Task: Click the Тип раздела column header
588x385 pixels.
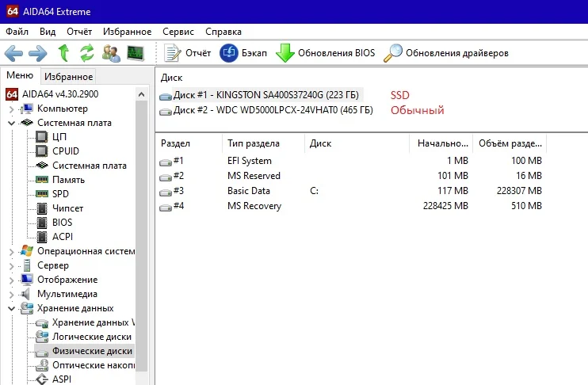Action: coord(253,143)
